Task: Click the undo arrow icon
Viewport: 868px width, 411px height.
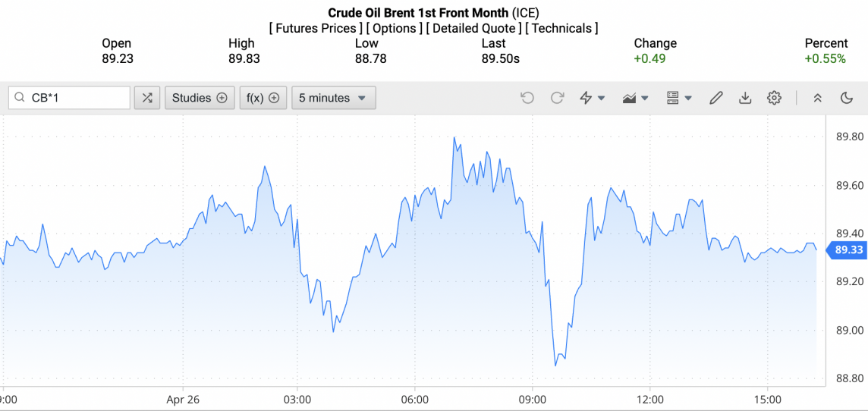Action: click(x=527, y=98)
